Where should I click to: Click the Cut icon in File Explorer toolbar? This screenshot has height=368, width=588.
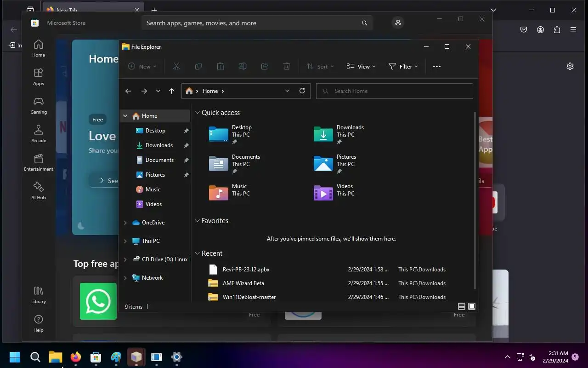point(176,66)
